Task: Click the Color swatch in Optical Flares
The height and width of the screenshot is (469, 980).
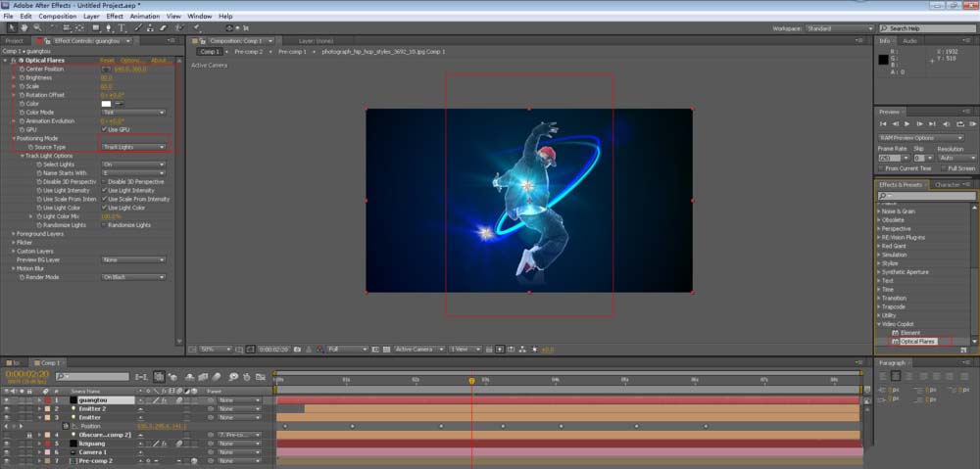Action: (x=107, y=104)
